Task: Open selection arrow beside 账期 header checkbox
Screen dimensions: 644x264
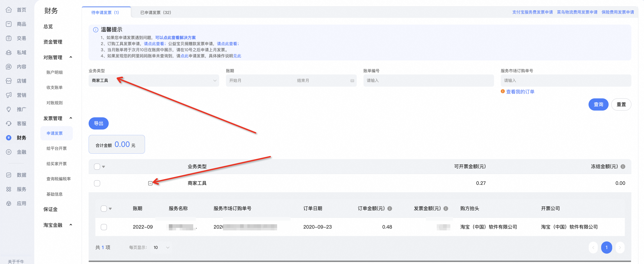Action: pos(110,209)
